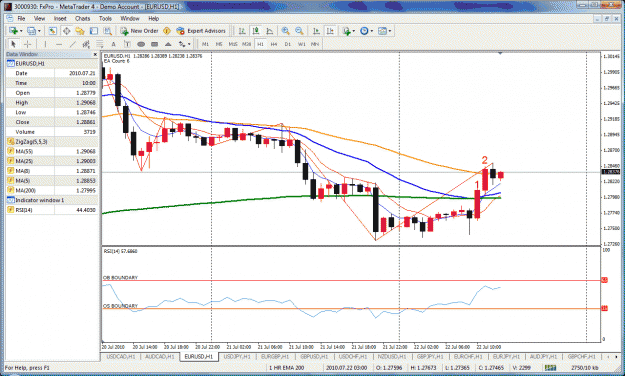Expand the Profiles dropdown arrow
This screenshot has height=376, width=625.
click(x=39, y=31)
